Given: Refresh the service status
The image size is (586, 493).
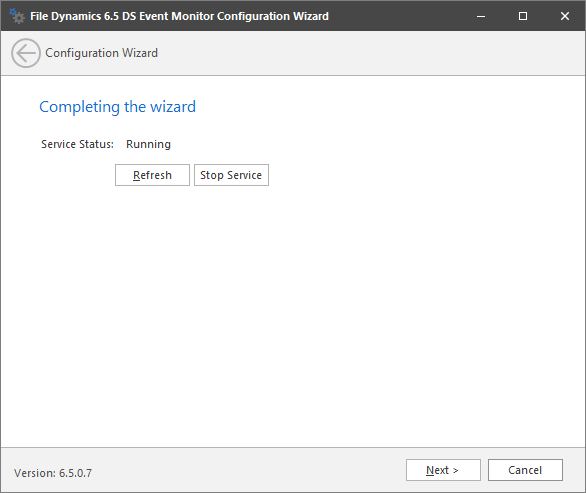Looking at the screenshot, I should click(x=152, y=175).
